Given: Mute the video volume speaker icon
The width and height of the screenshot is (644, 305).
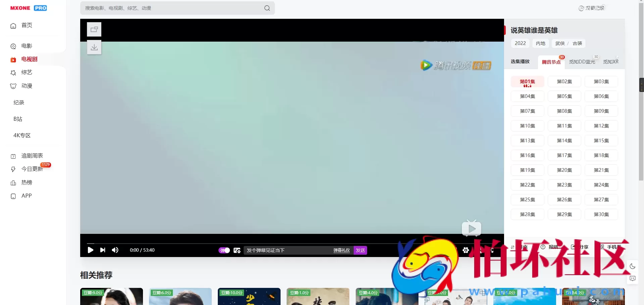Looking at the screenshot, I should [x=115, y=250].
